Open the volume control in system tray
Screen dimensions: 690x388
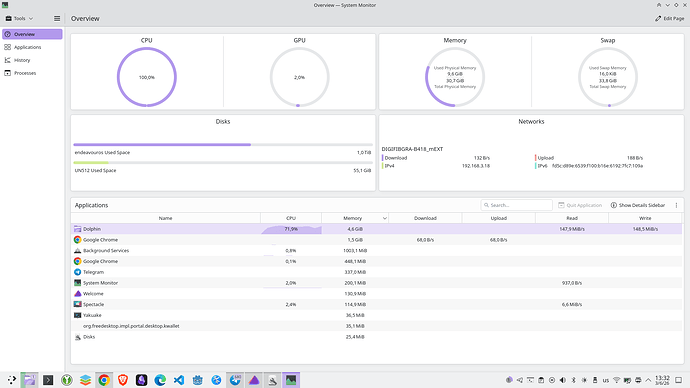click(562, 380)
